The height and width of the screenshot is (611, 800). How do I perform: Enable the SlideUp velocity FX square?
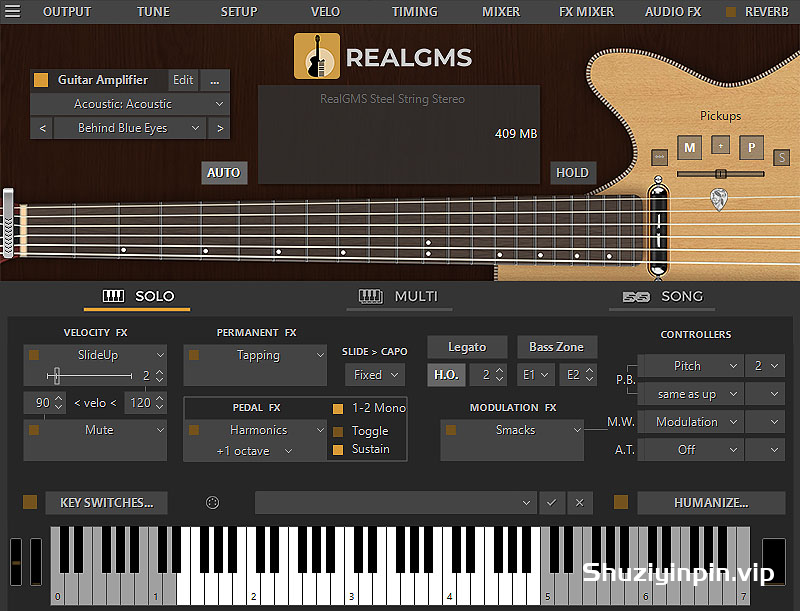click(x=34, y=355)
